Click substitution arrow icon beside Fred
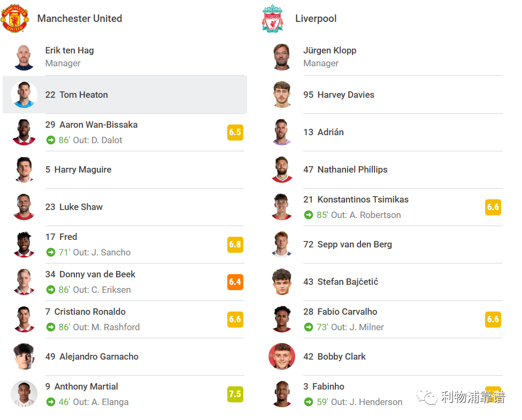This screenshot has width=522, height=420. click(x=51, y=252)
